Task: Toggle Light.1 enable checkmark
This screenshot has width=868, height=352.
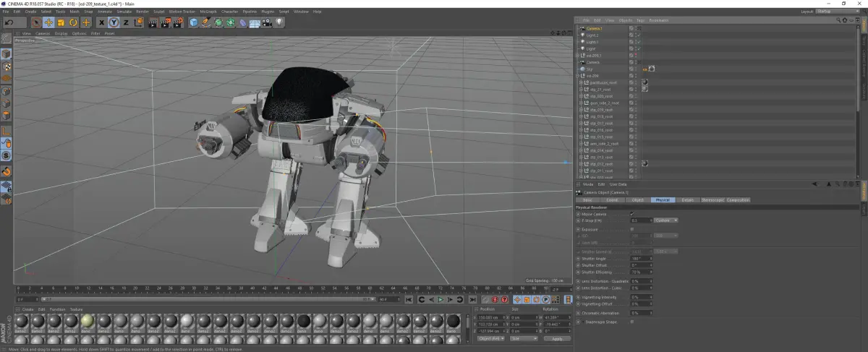Action: tap(639, 42)
